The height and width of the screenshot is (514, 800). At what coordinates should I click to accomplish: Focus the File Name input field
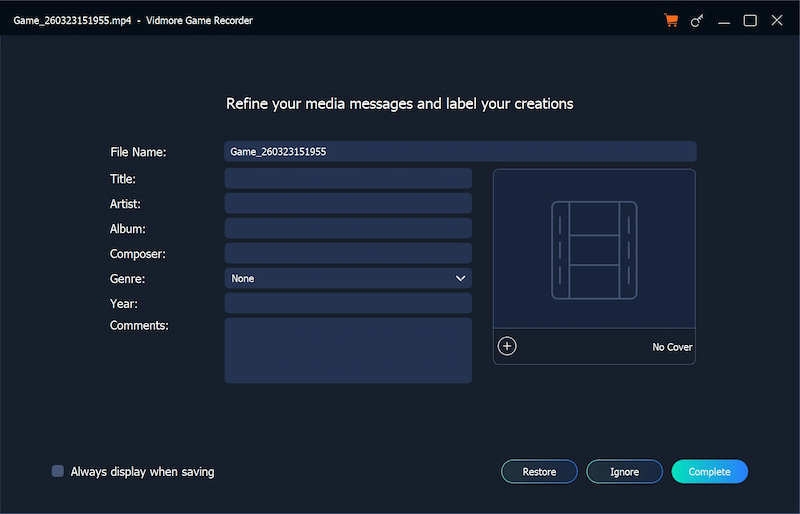click(x=459, y=152)
